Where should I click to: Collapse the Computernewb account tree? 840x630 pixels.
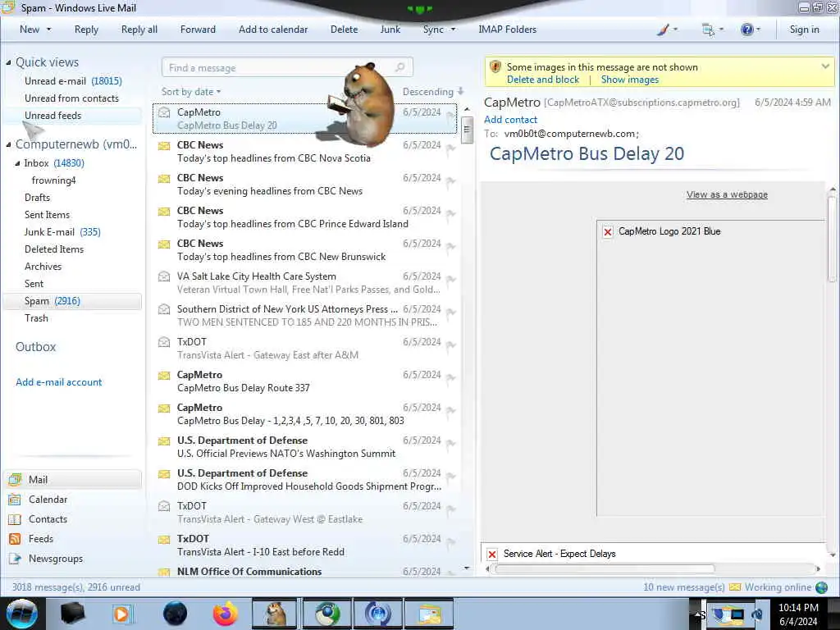coord(8,144)
